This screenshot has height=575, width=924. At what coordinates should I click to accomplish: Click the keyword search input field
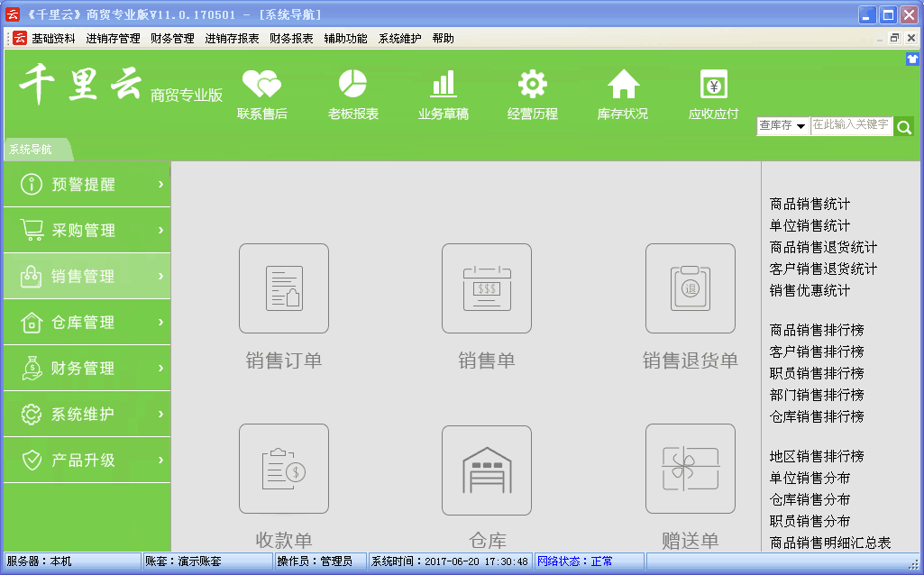pos(850,126)
